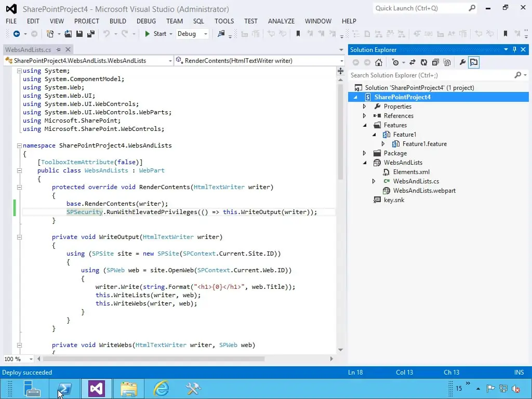This screenshot has height=399, width=532.
Task: Open the Solution Explorer window position dropdown
Action: point(506,49)
